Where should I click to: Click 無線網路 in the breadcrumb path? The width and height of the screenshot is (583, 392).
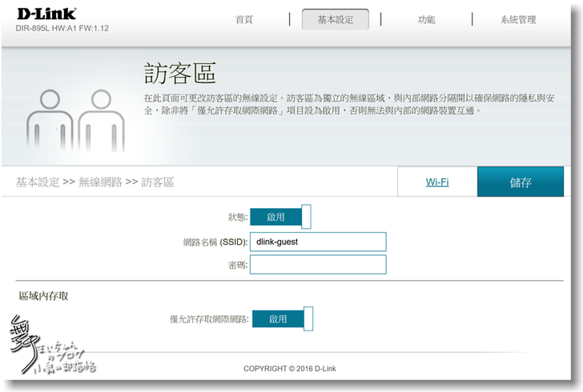[100, 182]
